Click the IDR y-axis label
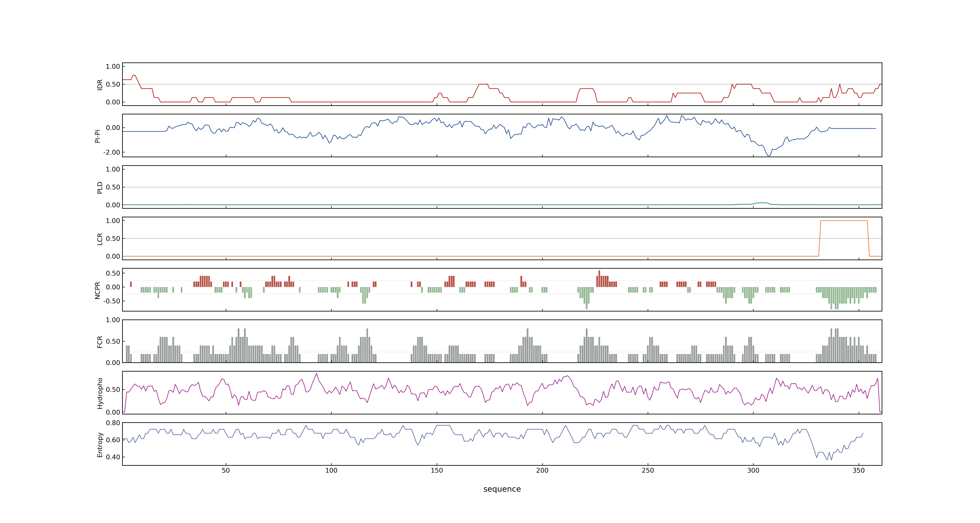The width and height of the screenshot is (980, 523). point(100,85)
